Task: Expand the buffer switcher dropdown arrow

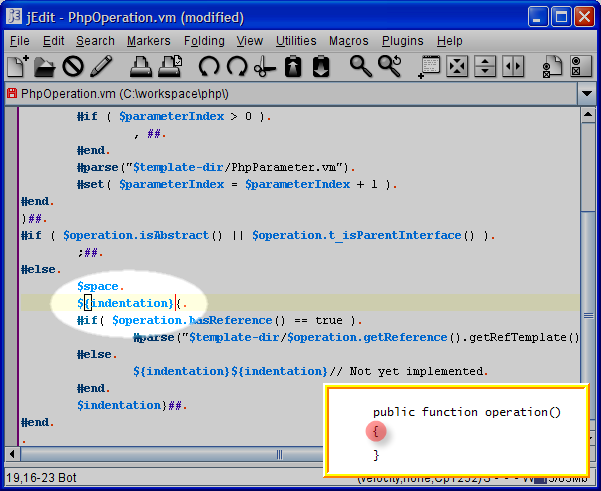Action: (587, 94)
